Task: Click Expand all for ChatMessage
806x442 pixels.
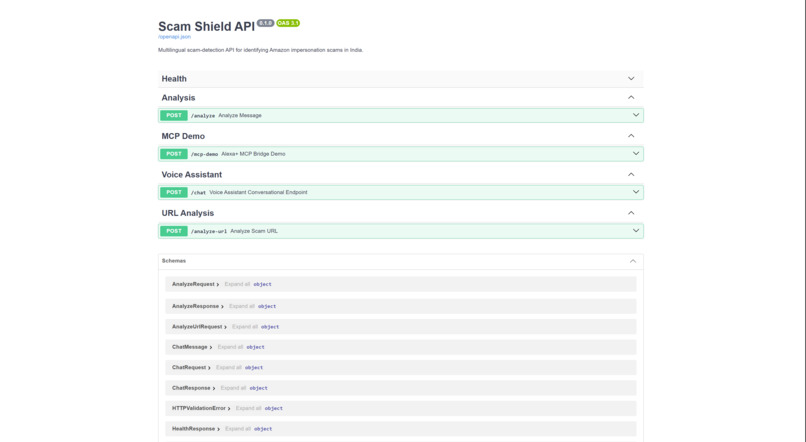Action: click(x=230, y=347)
